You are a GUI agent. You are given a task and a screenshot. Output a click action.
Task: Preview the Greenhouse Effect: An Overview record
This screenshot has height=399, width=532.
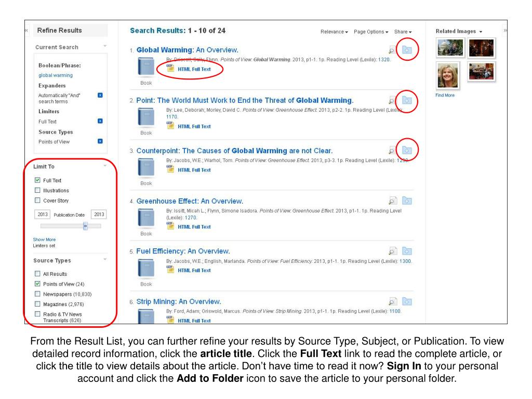(x=392, y=201)
